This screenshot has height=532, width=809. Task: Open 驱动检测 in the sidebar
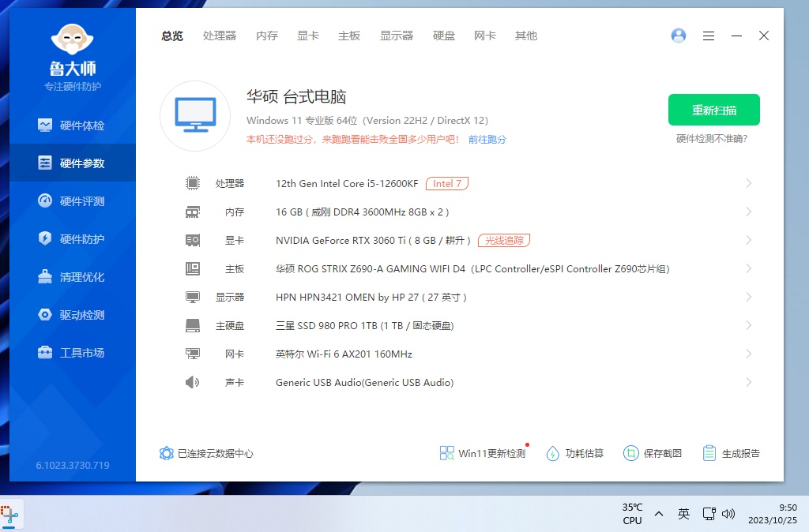point(73,315)
